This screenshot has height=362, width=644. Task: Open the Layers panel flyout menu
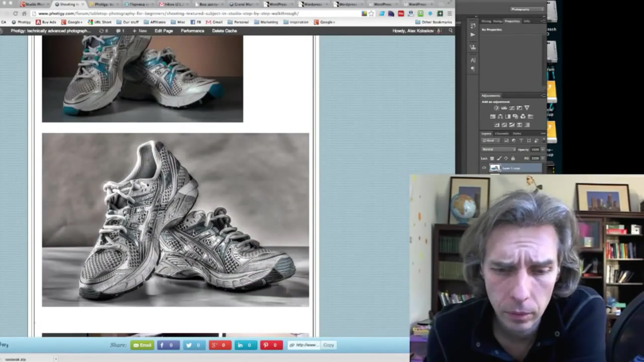(x=543, y=134)
